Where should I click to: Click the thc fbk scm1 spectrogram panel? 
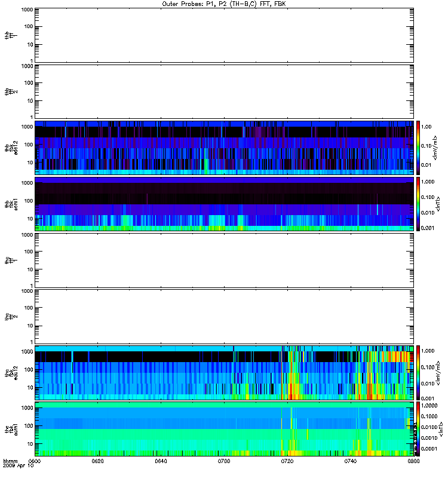coord(225,429)
